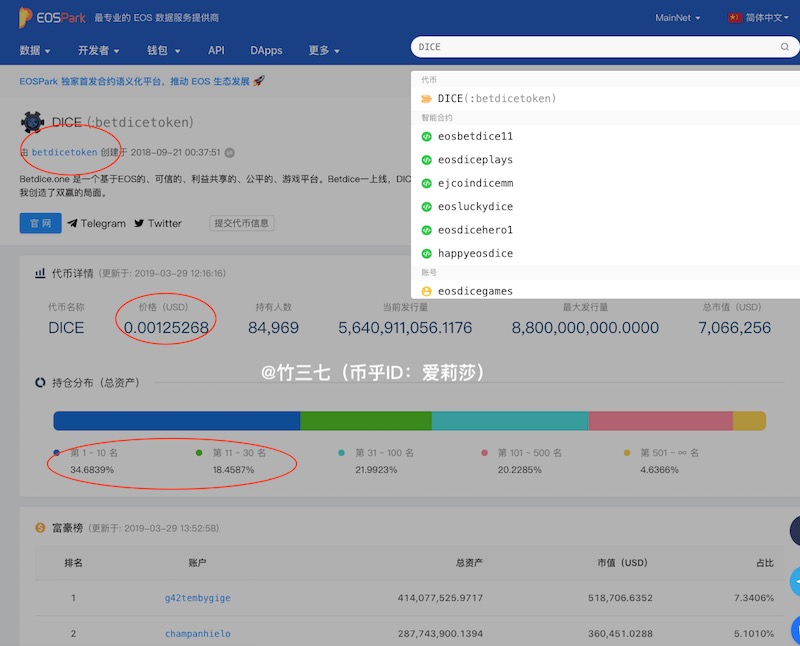This screenshot has width=800, height=646.
Task: Click the Telegram paper plane icon
Action: pyautogui.click(x=72, y=223)
